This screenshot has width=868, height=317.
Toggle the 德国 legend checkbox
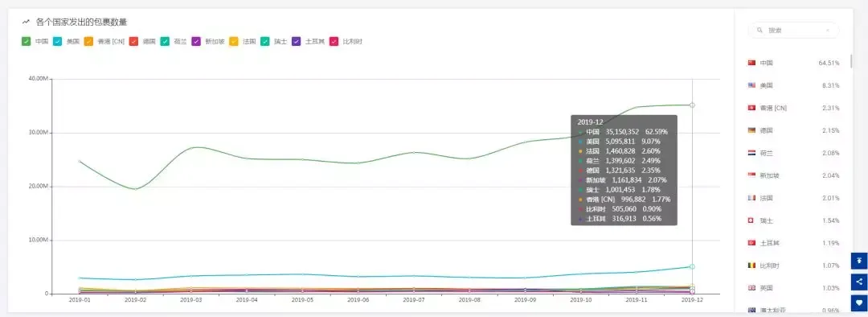point(133,41)
